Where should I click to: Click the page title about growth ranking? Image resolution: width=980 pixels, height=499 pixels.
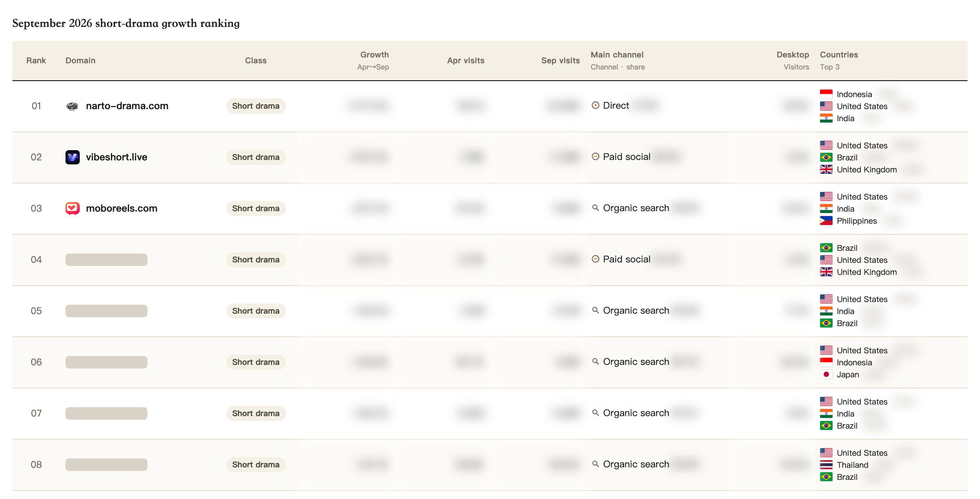pos(126,23)
